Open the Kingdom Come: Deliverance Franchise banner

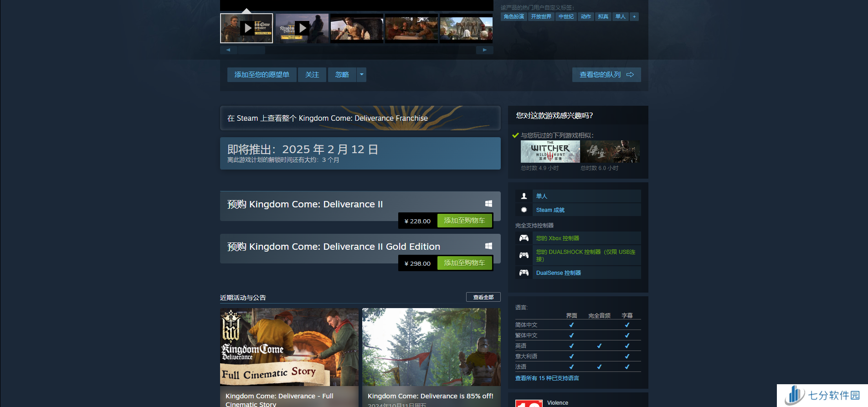tap(360, 118)
